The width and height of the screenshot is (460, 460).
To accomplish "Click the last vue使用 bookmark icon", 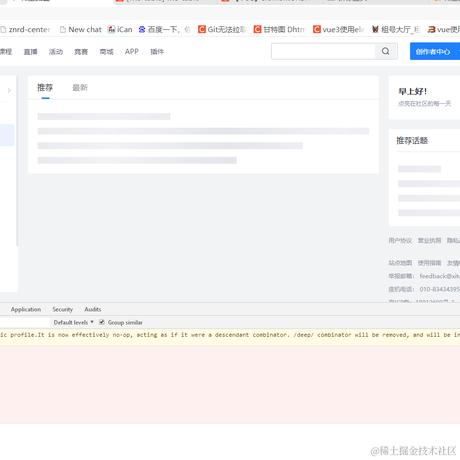I will 432,30.
